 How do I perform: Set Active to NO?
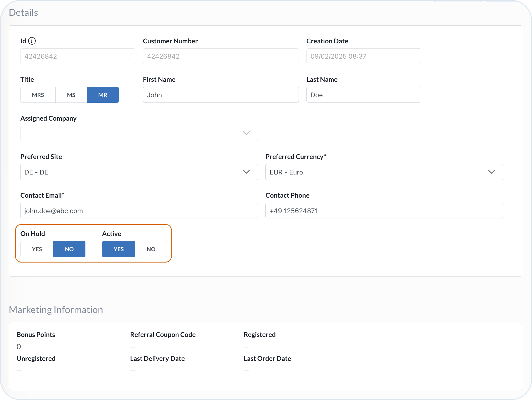[151, 249]
